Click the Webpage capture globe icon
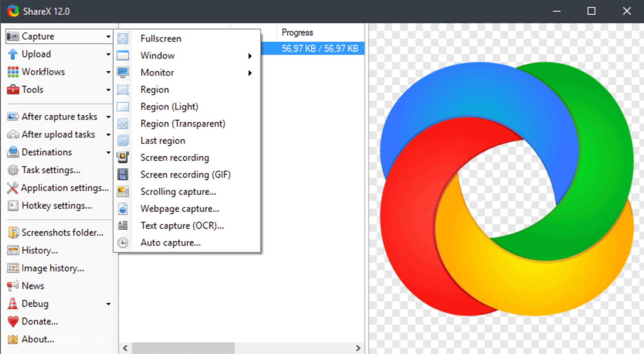Viewport: 644px width, 354px height. pos(123,209)
